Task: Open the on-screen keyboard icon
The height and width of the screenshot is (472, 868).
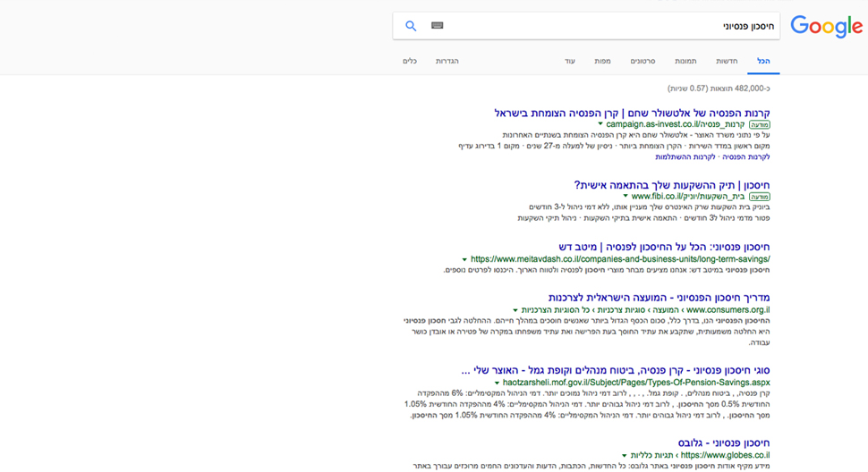Action: pos(438,25)
